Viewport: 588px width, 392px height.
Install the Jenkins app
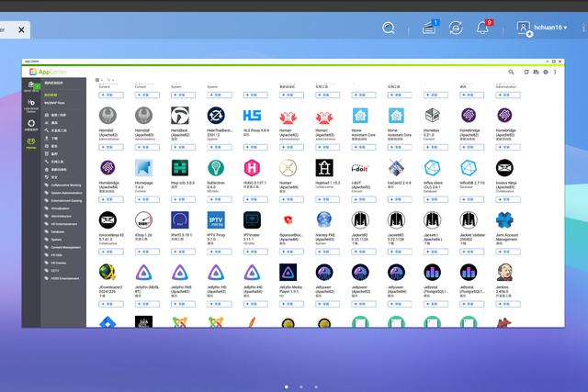point(508,304)
